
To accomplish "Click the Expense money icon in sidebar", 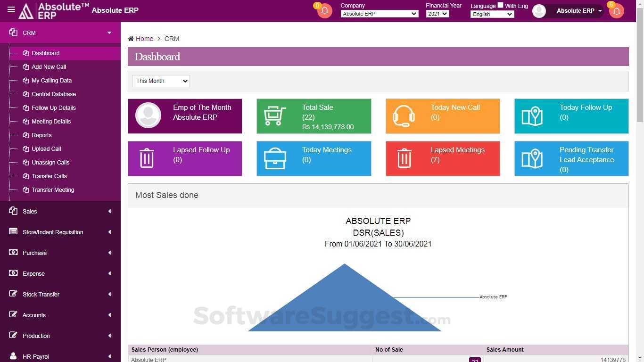I will (x=13, y=273).
